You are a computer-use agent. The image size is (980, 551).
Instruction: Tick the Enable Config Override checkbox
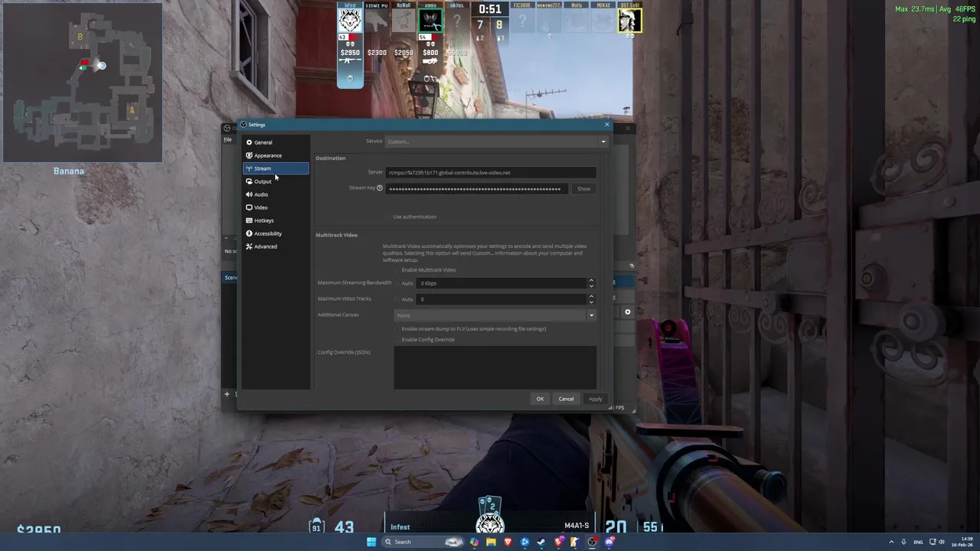(x=397, y=340)
